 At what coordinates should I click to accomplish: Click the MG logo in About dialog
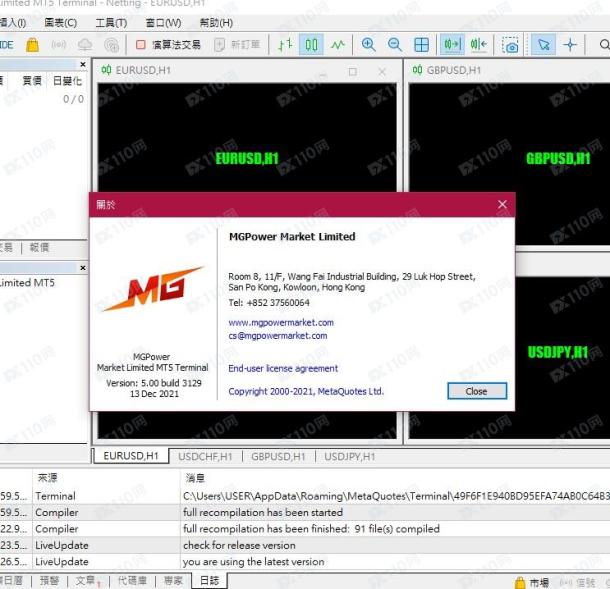click(x=153, y=289)
